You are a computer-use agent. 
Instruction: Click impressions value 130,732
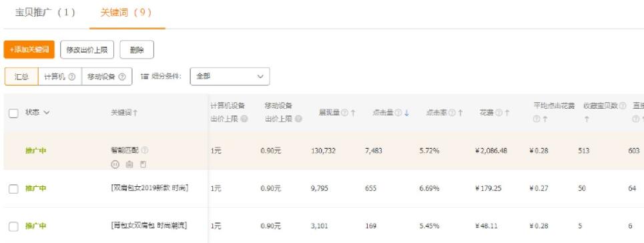pos(323,151)
